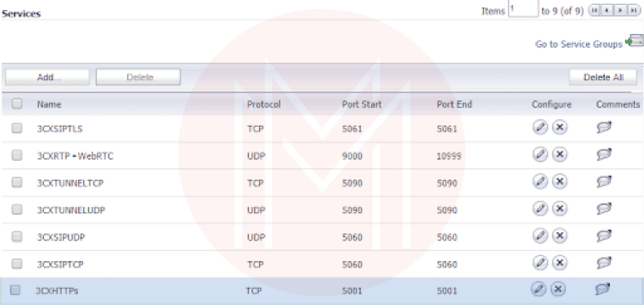
Task: Open comment for 3CXTUNNELUDP
Action: coord(604,209)
